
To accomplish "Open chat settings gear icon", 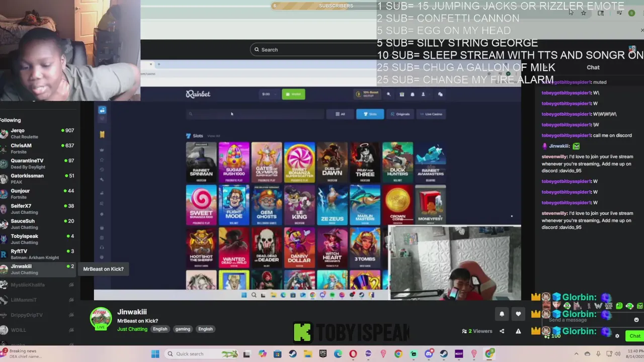I will [x=617, y=336].
